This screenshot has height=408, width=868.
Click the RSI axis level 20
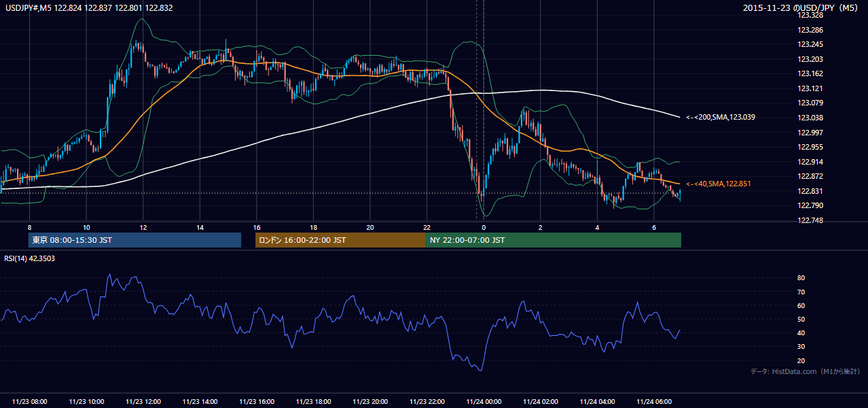801,360
